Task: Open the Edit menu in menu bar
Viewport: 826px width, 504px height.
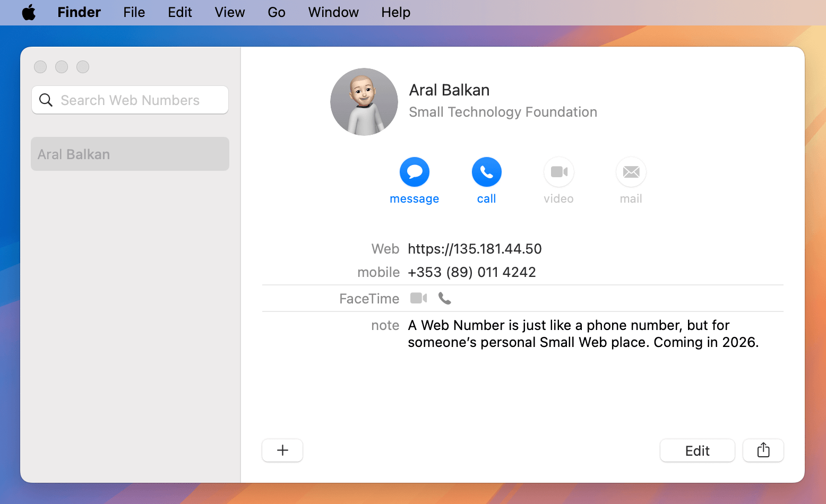Action: coord(180,12)
